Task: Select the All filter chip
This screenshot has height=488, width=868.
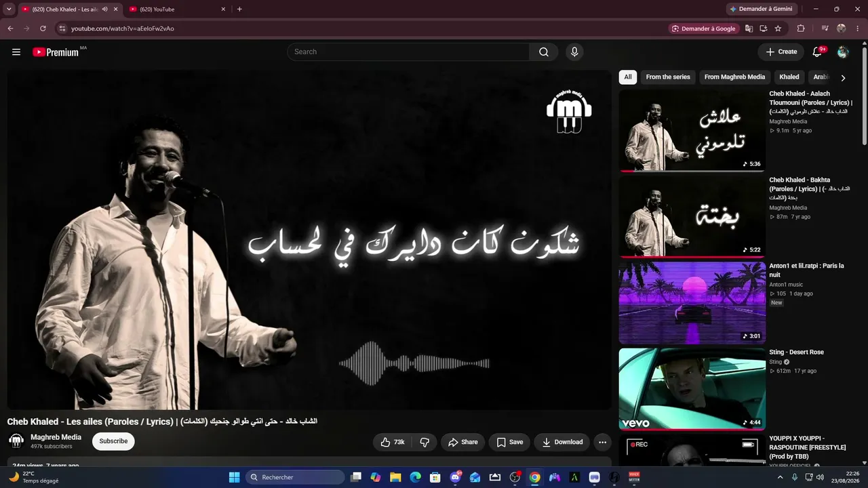Action: click(628, 77)
